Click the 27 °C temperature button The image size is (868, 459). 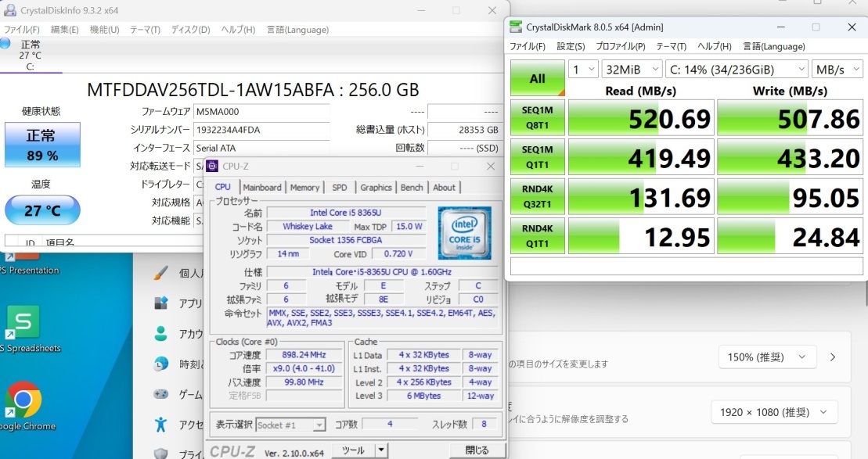42,210
